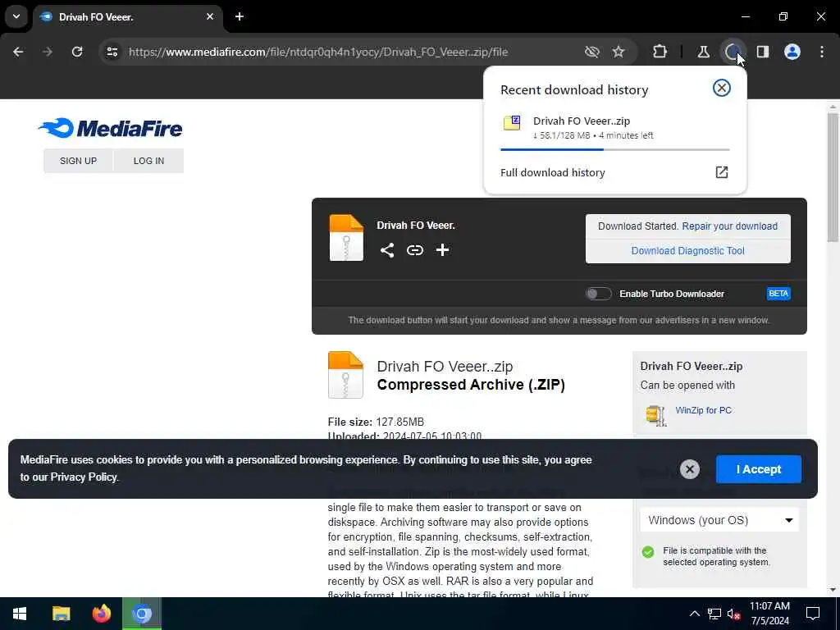Bookmark this page with the star icon

click(619, 52)
